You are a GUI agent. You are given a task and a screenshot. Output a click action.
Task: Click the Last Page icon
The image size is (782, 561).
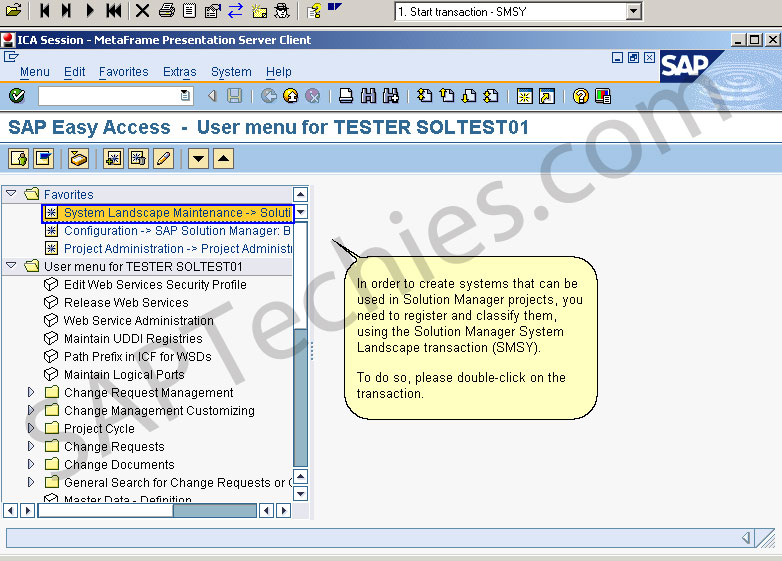[x=491, y=96]
